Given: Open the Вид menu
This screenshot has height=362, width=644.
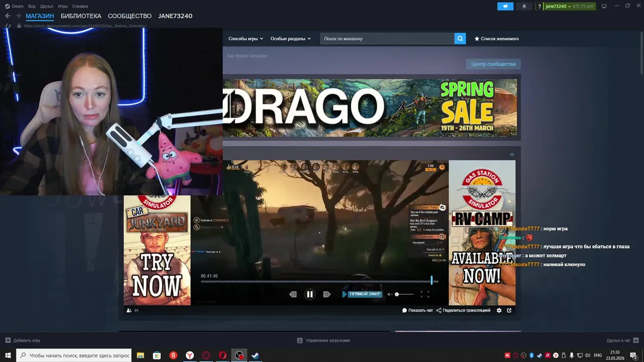Looking at the screenshot, I should click(32, 6).
